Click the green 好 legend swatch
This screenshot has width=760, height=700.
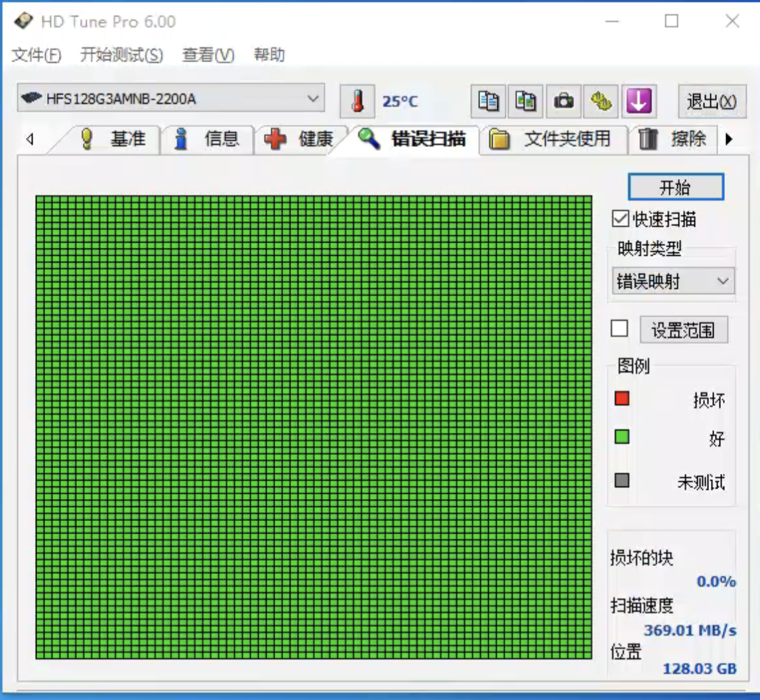(622, 437)
